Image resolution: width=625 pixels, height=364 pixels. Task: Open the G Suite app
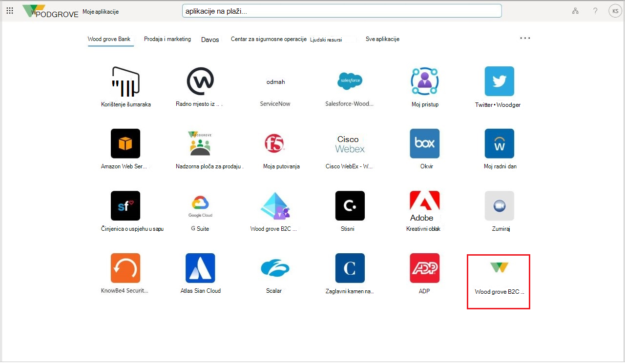pyautogui.click(x=200, y=206)
